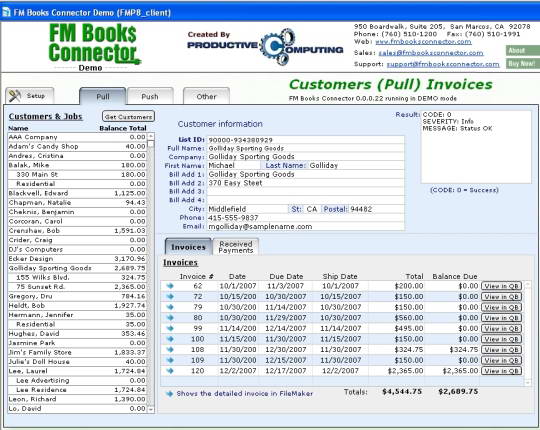View invoice 99 in QB

(501, 328)
